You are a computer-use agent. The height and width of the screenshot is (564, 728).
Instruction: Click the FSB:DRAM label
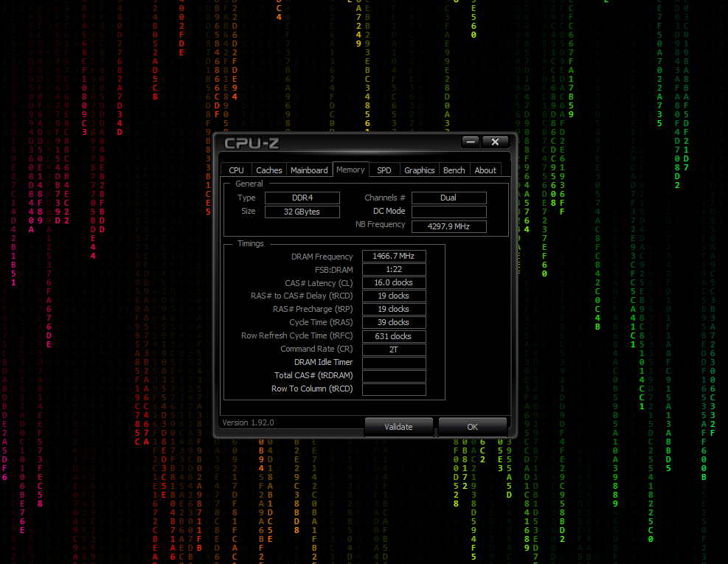333,270
